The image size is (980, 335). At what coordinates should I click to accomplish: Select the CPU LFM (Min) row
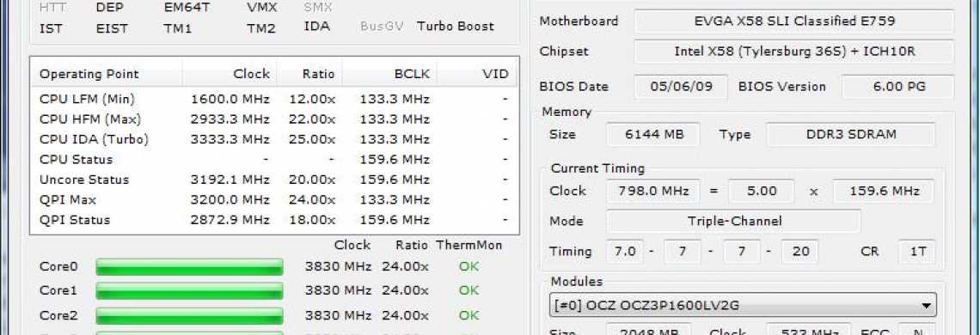(x=274, y=99)
